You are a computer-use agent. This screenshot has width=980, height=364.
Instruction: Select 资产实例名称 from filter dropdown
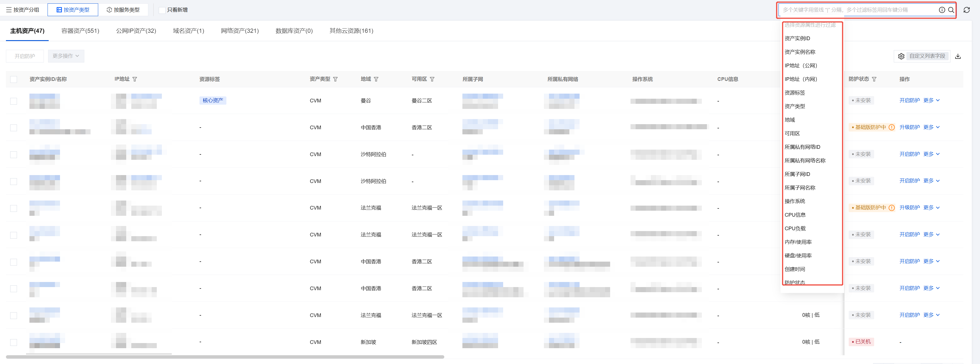click(800, 52)
